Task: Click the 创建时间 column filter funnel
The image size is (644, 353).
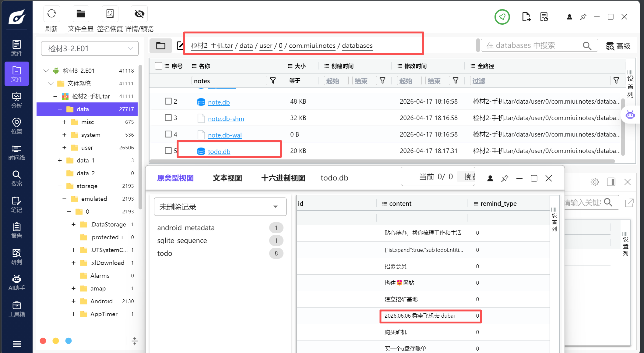Action: pos(382,80)
